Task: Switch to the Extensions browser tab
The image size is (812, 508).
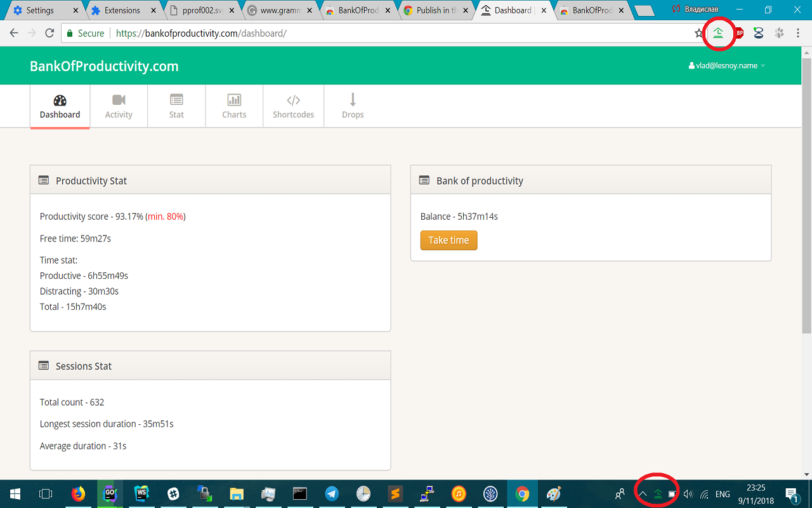Action: [122, 10]
